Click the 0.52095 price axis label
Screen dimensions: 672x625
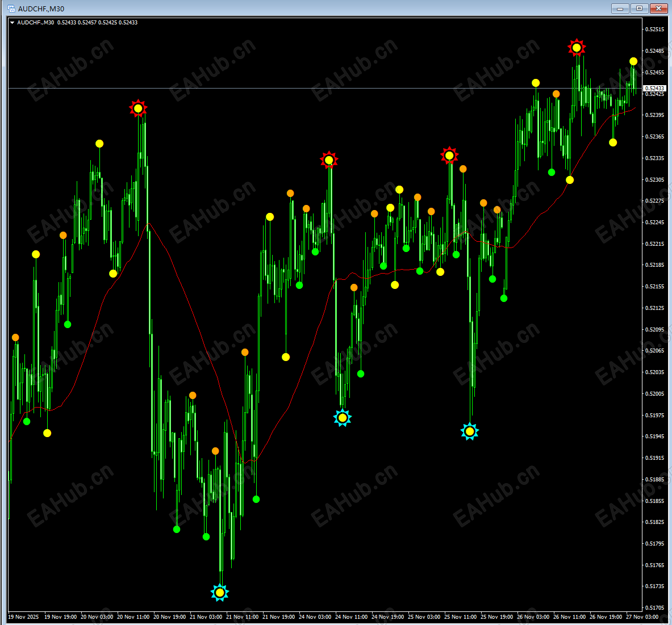click(654, 329)
